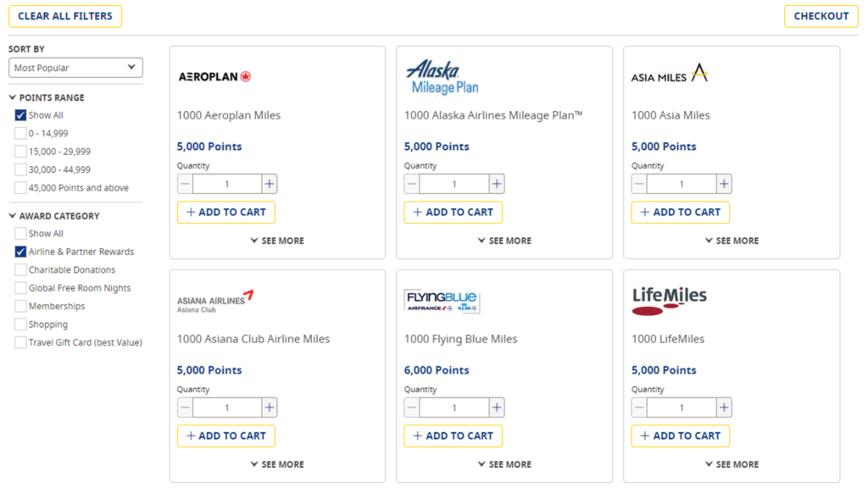This screenshot has height=488, width=868.
Task: Click Clear All Filters
Action: point(64,15)
